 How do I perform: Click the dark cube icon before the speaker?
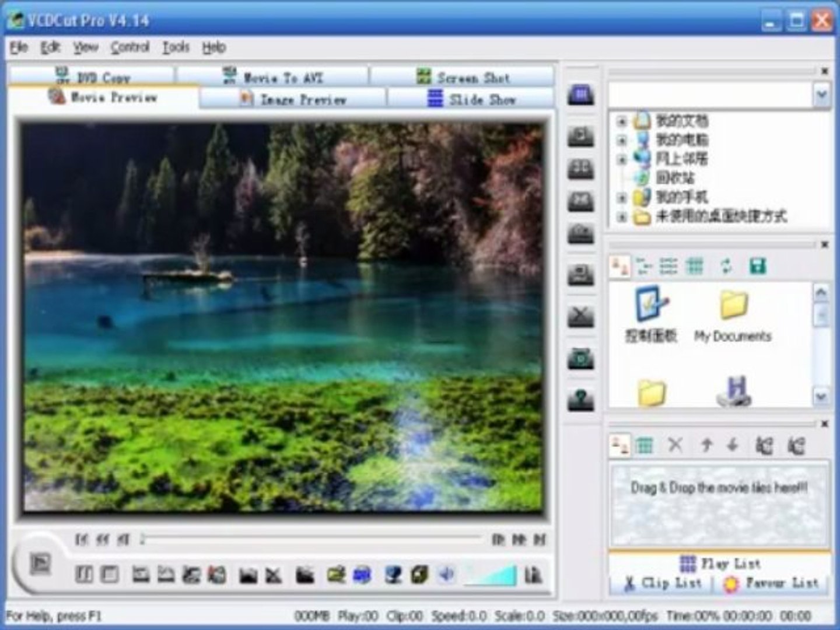pyautogui.click(x=419, y=575)
